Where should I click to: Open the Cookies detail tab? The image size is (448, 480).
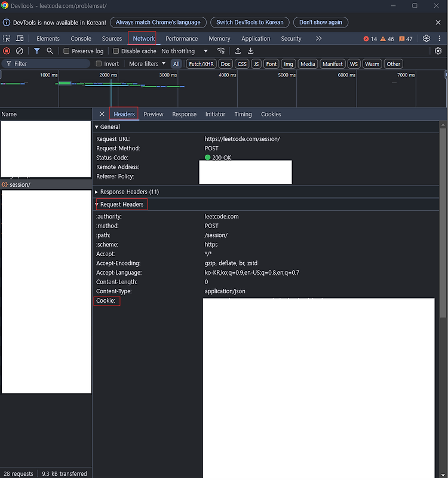[x=271, y=114]
